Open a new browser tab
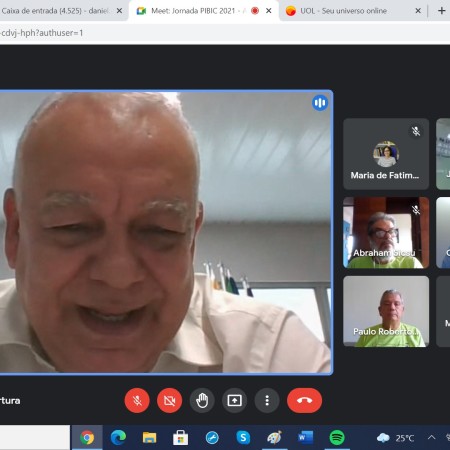Image resolution: width=450 pixels, height=450 pixels. click(441, 11)
